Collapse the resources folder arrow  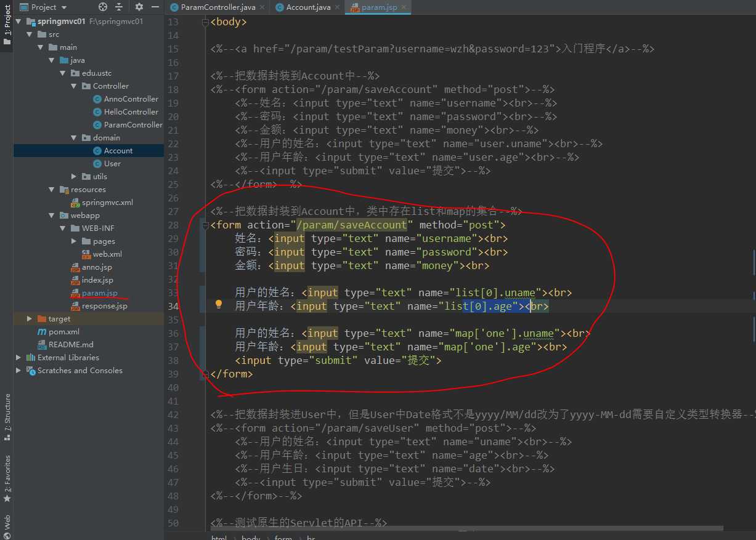click(51, 190)
